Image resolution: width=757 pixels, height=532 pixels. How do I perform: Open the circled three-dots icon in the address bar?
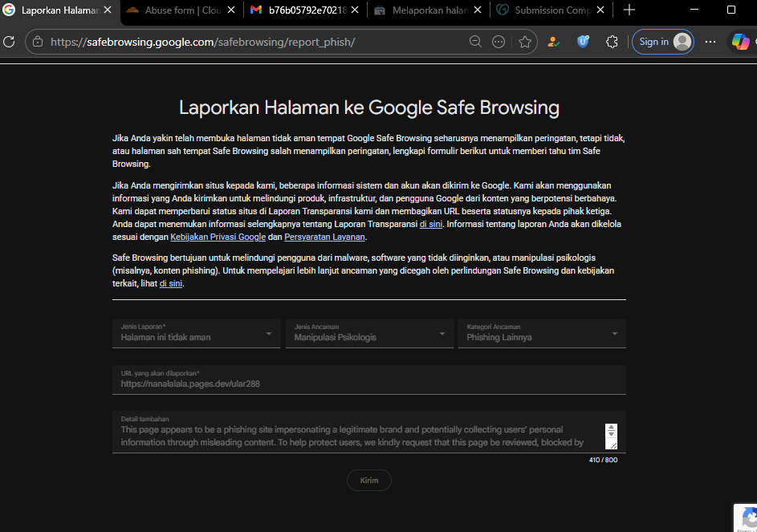pos(499,42)
